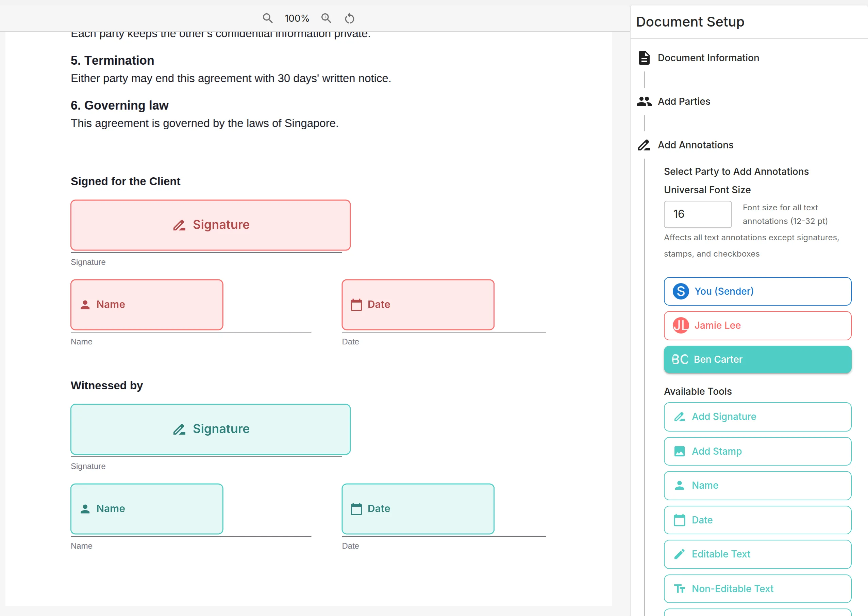This screenshot has width=868, height=616.
Task: Select the red Client Name field
Action: pos(147,305)
